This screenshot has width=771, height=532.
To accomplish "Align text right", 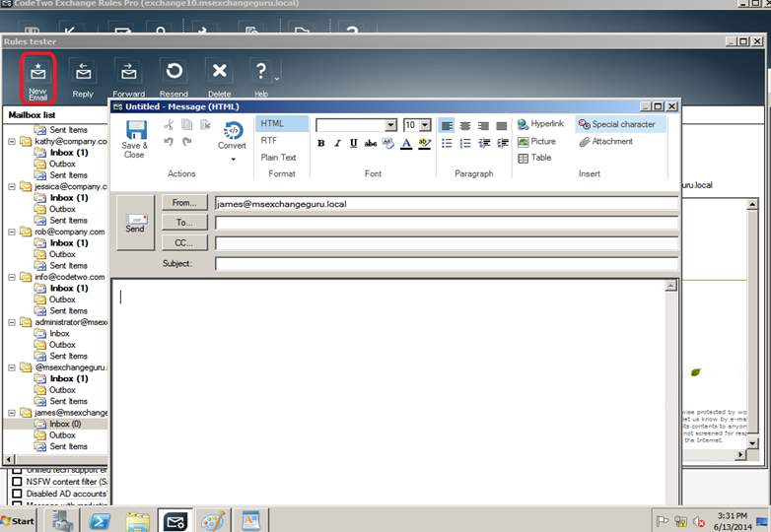I will pyautogui.click(x=483, y=126).
